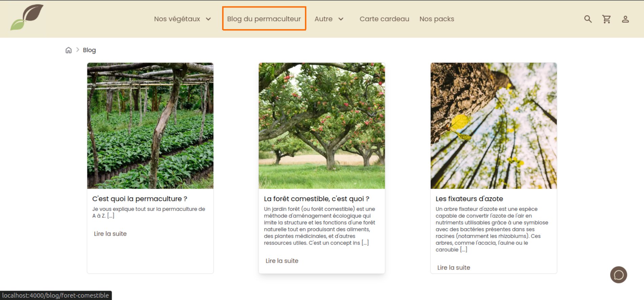
Task: Select Blog du permaculteur menu item
Action: point(264,19)
